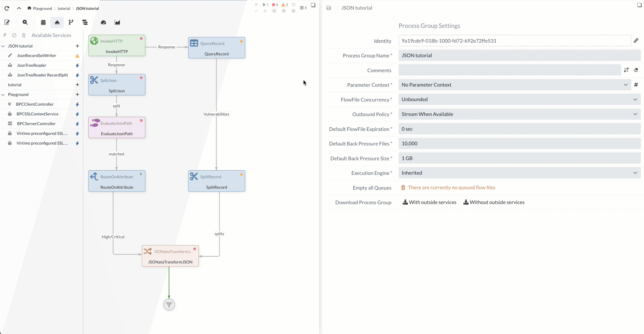Viewport: 644px width, 334px height.
Task: Click the calendar icon in the toolbar
Action: coord(43,22)
